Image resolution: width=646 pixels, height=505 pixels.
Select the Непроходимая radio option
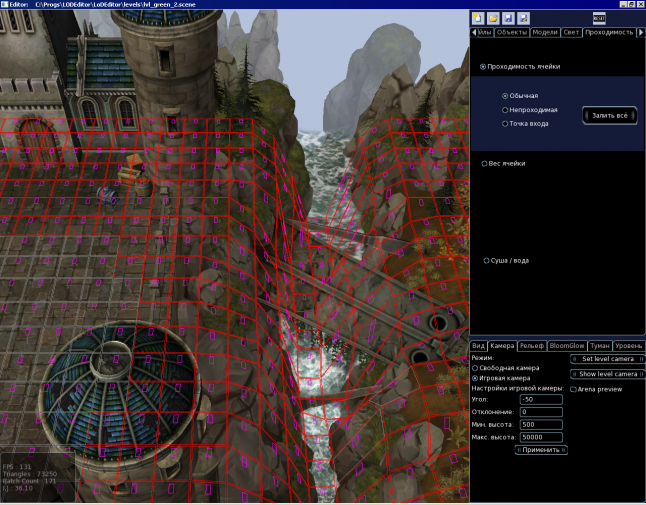[x=505, y=110]
